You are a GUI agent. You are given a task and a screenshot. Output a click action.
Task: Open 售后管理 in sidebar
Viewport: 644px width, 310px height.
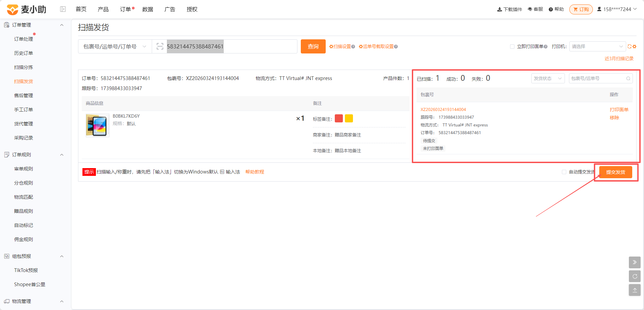pos(24,95)
